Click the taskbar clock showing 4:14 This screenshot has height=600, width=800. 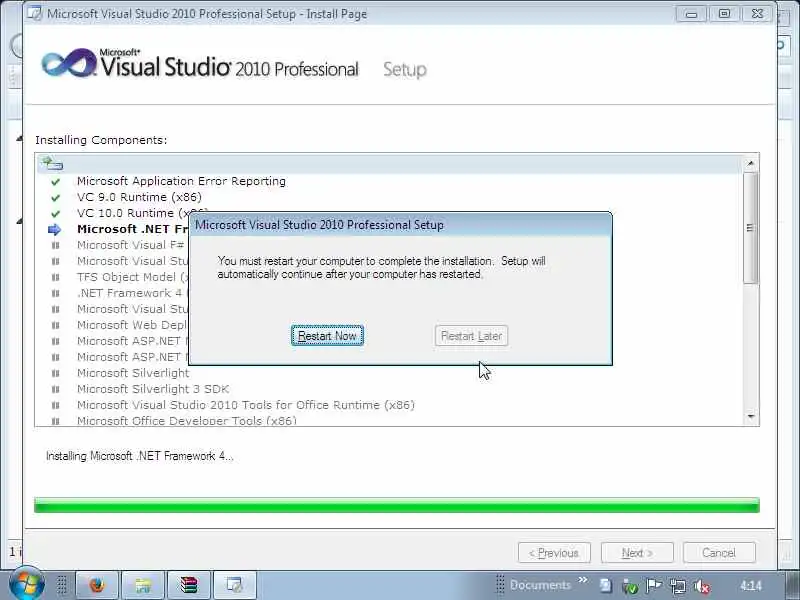click(751, 585)
